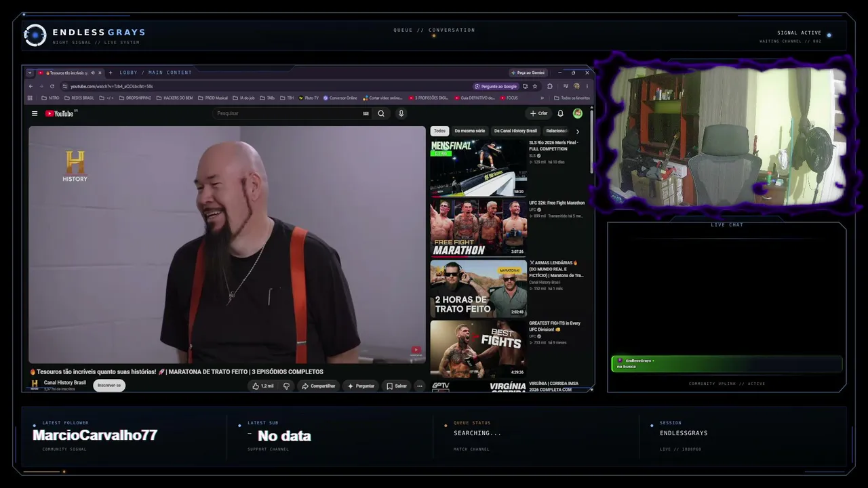The width and height of the screenshot is (868, 488).
Task: Open the Chrome apps grid shortcut
Action: [x=30, y=98]
